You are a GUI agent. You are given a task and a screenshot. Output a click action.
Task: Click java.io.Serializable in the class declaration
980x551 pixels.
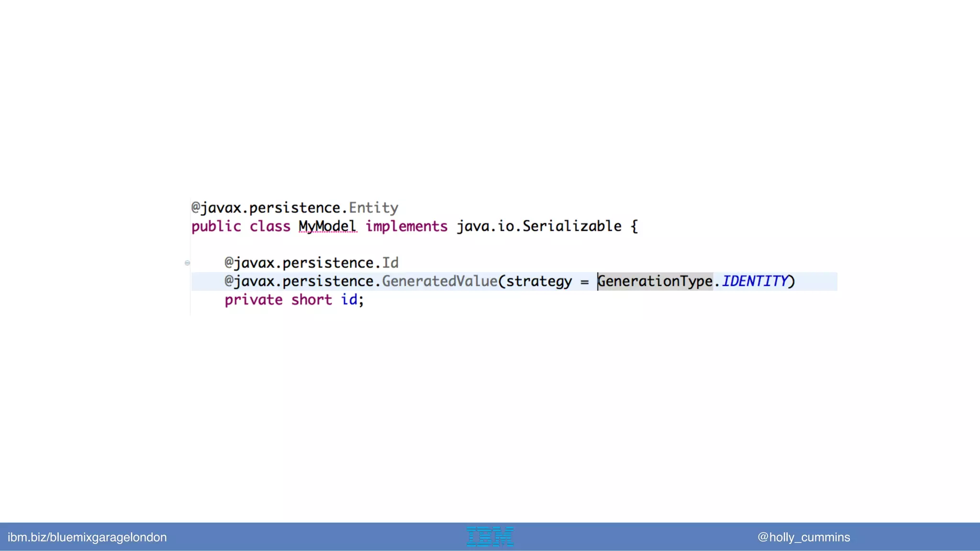539,226
